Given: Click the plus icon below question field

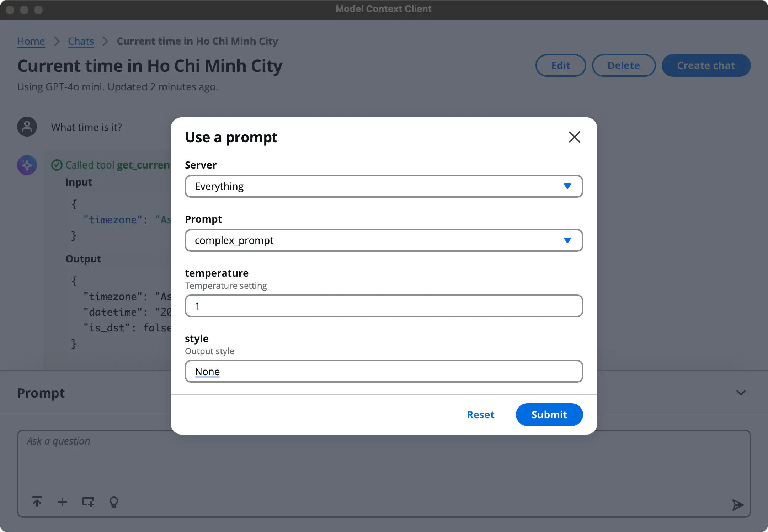Looking at the screenshot, I should point(63,502).
